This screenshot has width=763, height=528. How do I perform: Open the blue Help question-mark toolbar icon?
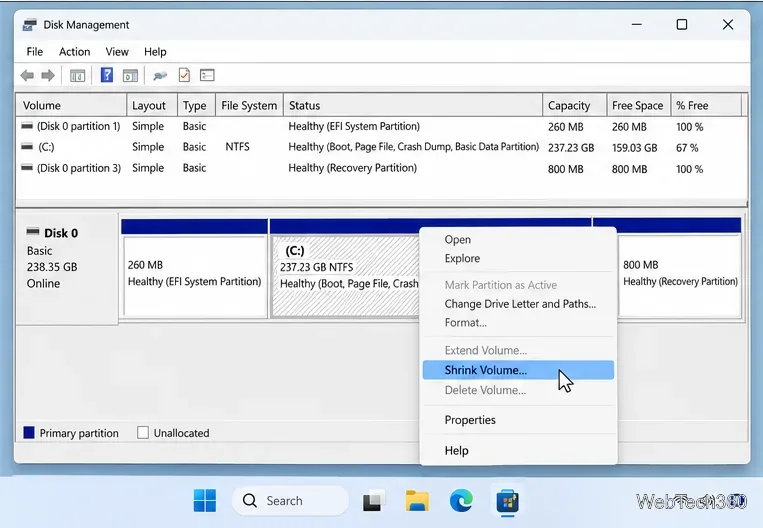click(x=107, y=75)
